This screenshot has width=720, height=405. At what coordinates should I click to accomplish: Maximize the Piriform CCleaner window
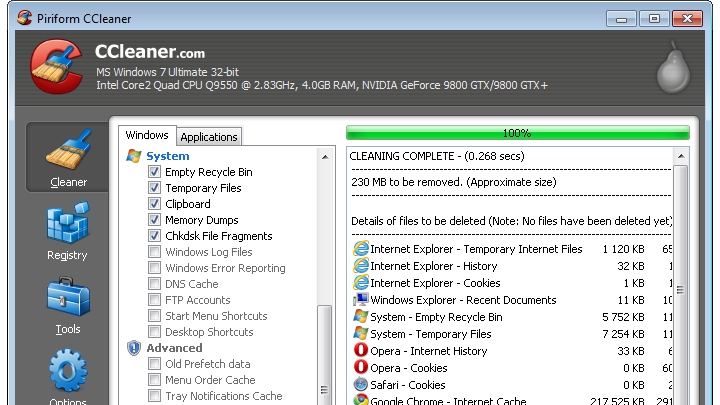[654, 18]
